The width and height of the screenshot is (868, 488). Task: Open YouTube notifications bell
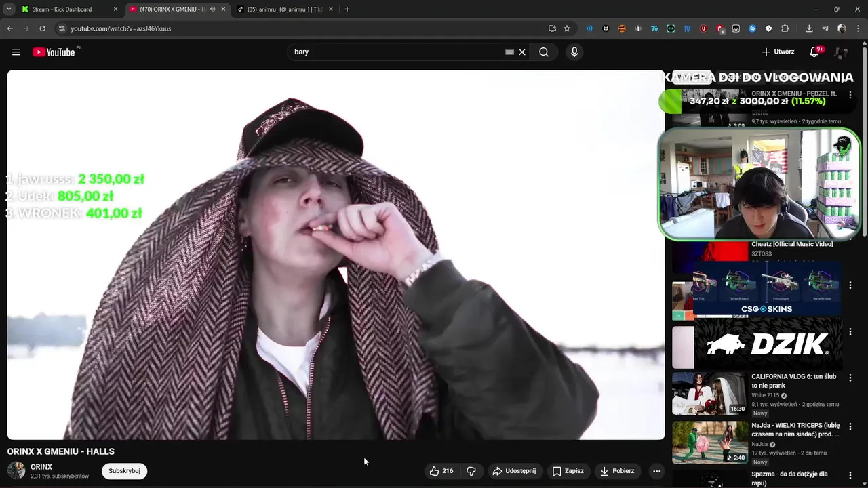click(x=815, y=52)
